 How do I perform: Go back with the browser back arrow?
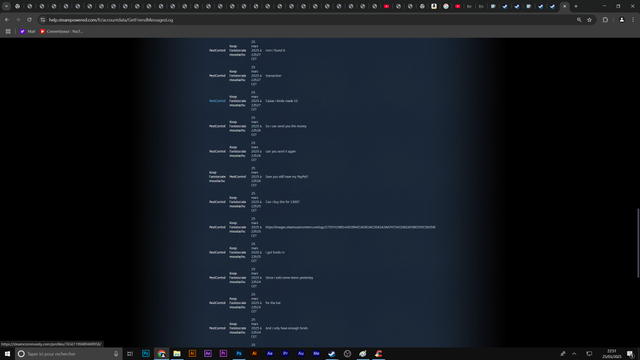(x=7, y=20)
